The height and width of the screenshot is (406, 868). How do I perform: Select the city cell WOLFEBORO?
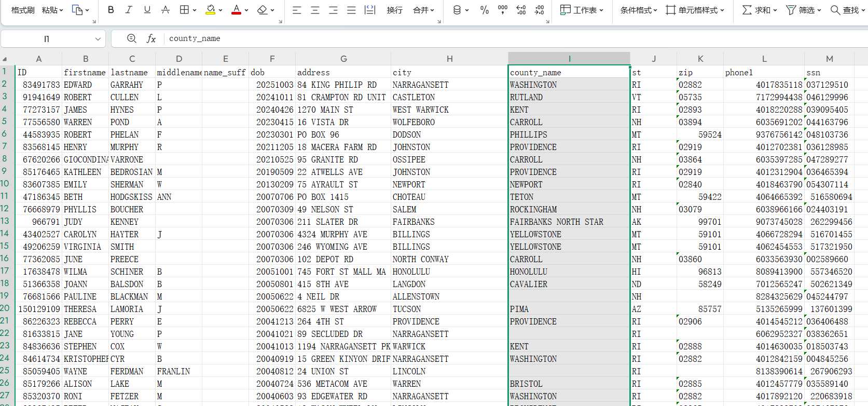[450, 122]
